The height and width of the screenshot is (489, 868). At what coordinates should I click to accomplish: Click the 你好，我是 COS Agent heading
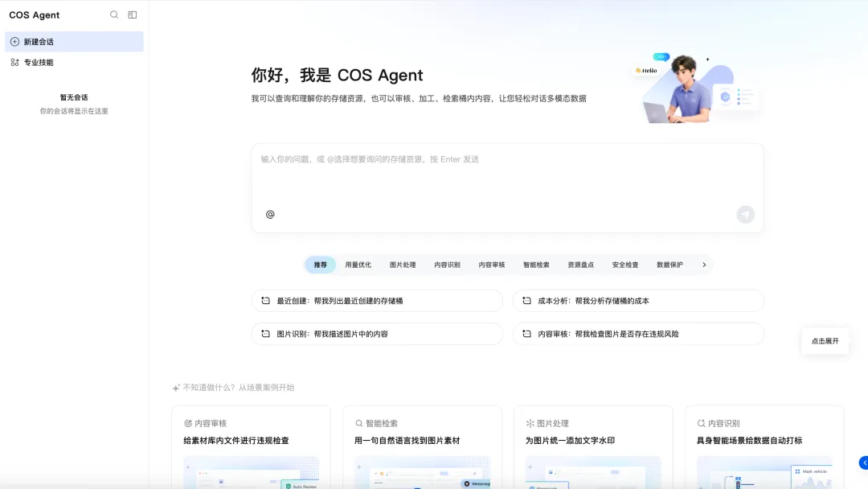click(x=337, y=76)
